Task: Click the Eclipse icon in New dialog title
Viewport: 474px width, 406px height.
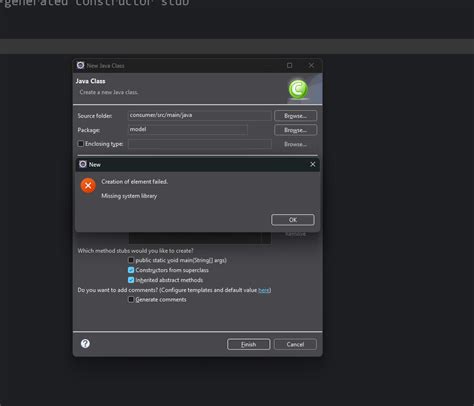Action: click(x=83, y=164)
